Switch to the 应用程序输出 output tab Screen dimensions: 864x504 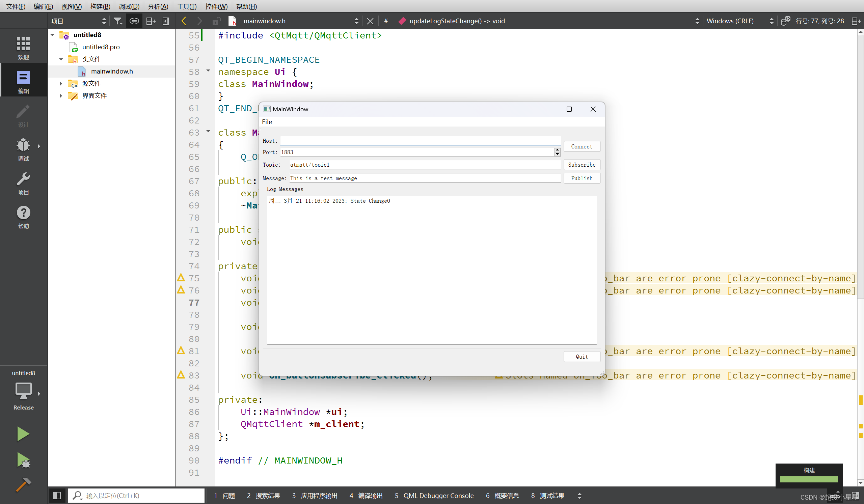click(315, 496)
